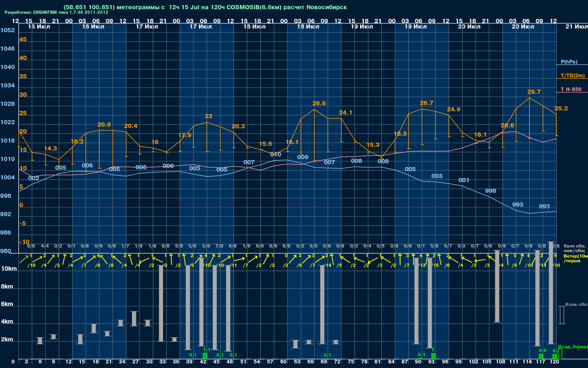This screenshot has height=368, width=588.
Task: Click the 24.9 temperature label
Action: (453, 109)
